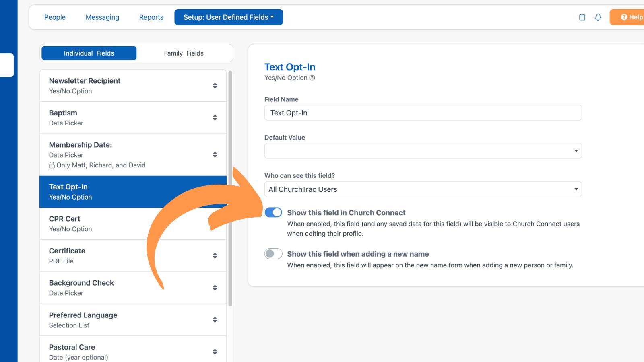
Task: Open the Messaging menu
Action: 102,17
